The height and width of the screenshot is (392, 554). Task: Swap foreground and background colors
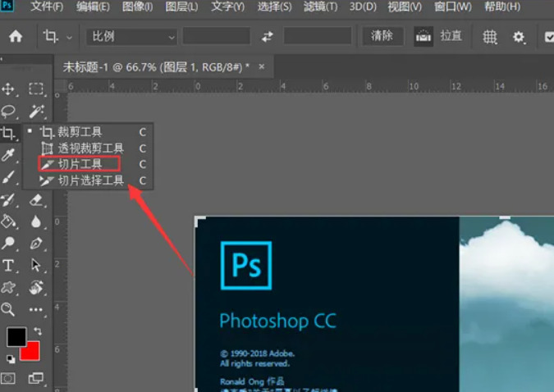click(x=38, y=331)
